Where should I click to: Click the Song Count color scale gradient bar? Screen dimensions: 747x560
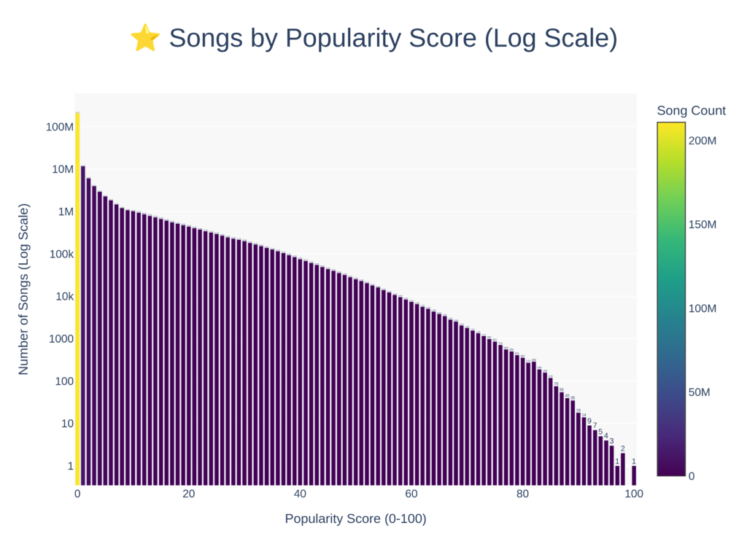click(671, 299)
